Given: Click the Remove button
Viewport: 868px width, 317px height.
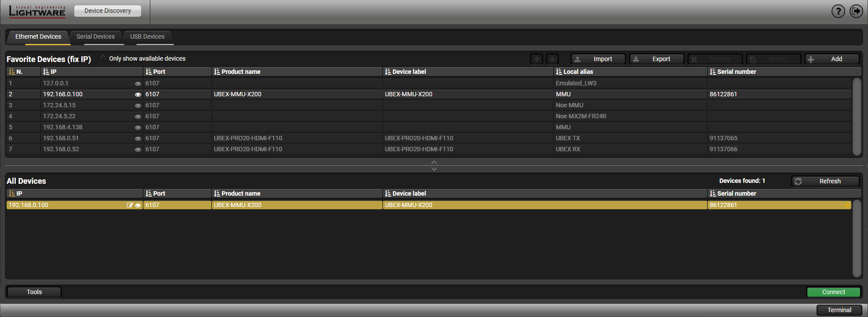Looking at the screenshot, I should [x=715, y=59].
